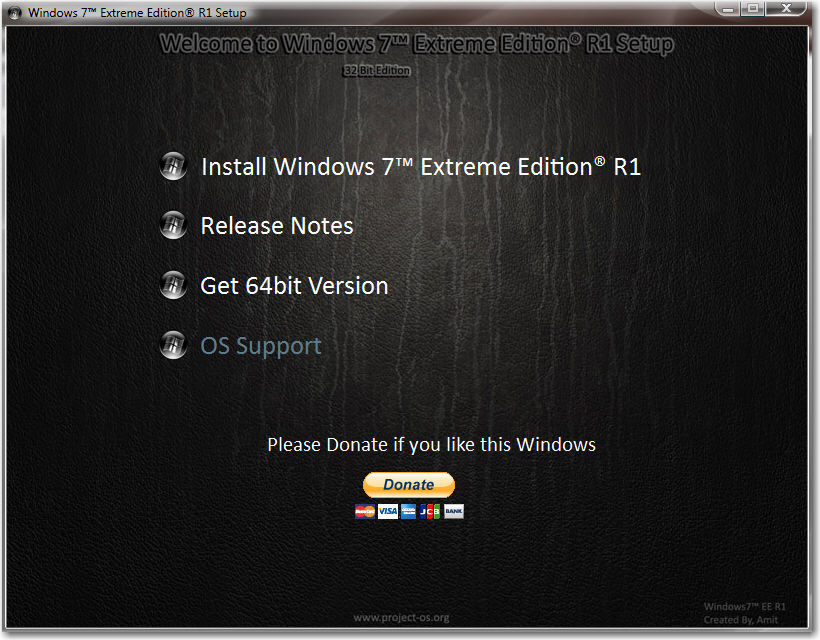820x640 pixels.
Task: Open the Release Notes link
Action: [x=277, y=226]
